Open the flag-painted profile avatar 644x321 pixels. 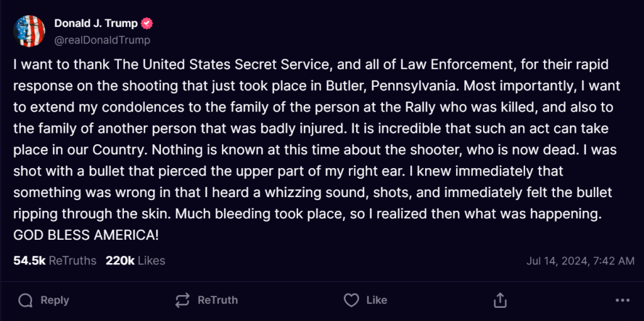29,31
